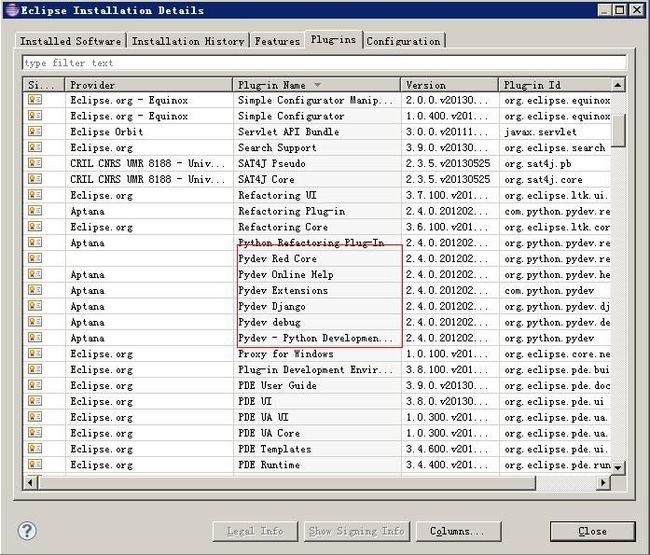
Task: Click signed icon in Search Support row
Action: point(35,148)
